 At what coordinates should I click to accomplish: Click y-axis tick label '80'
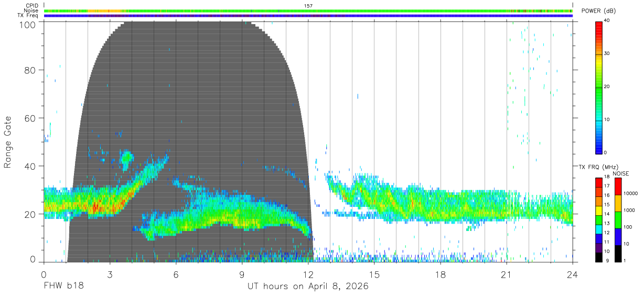[x=31, y=70]
